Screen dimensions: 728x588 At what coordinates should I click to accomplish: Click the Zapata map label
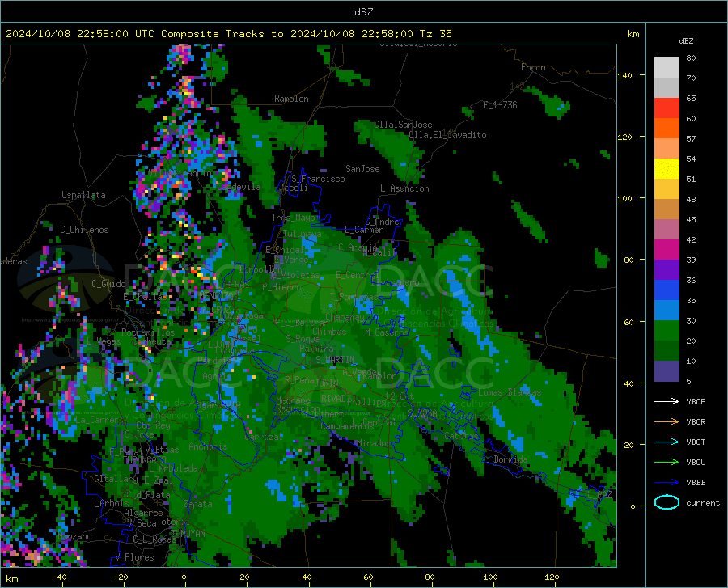(x=198, y=504)
